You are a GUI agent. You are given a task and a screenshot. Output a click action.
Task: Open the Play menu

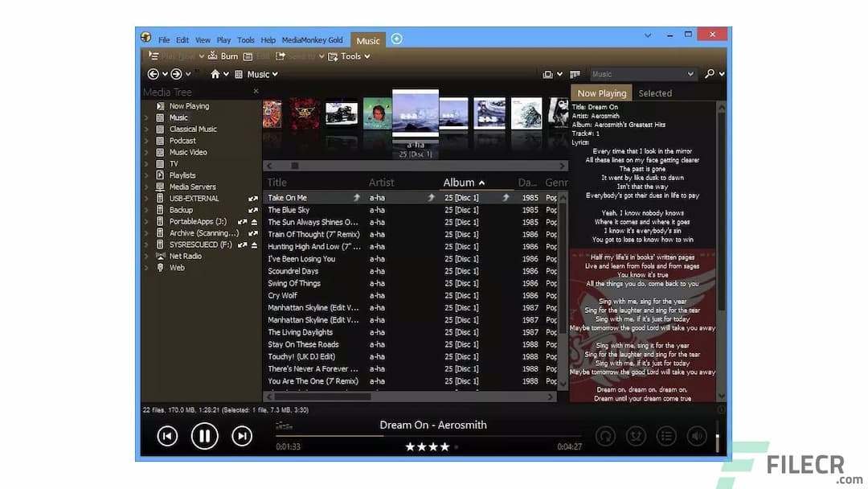click(223, 39)
